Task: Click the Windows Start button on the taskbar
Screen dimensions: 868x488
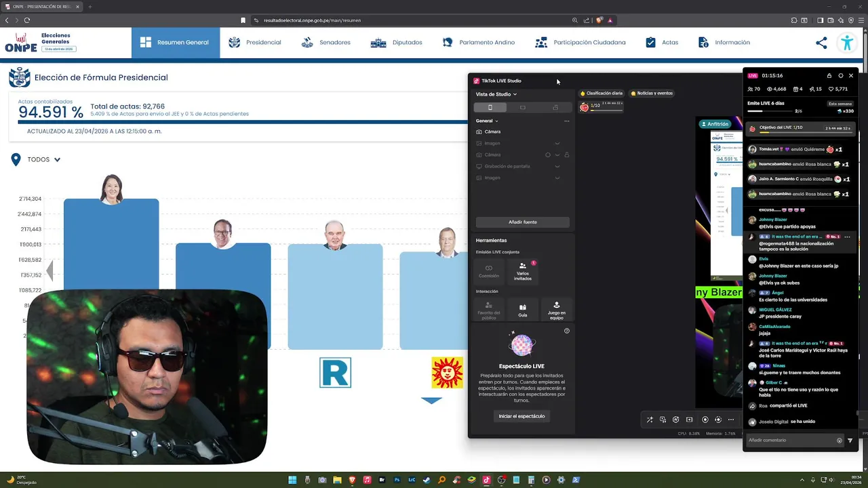Action: 292,480
